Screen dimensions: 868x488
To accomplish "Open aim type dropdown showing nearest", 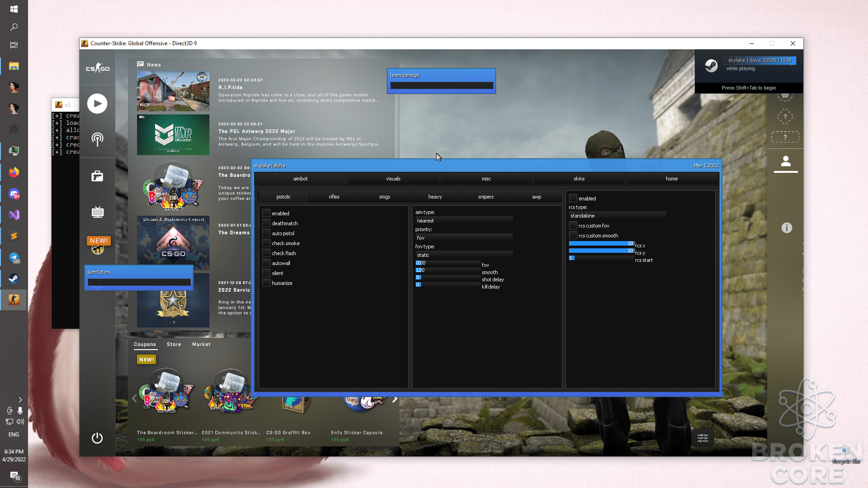I will (464, 221).
